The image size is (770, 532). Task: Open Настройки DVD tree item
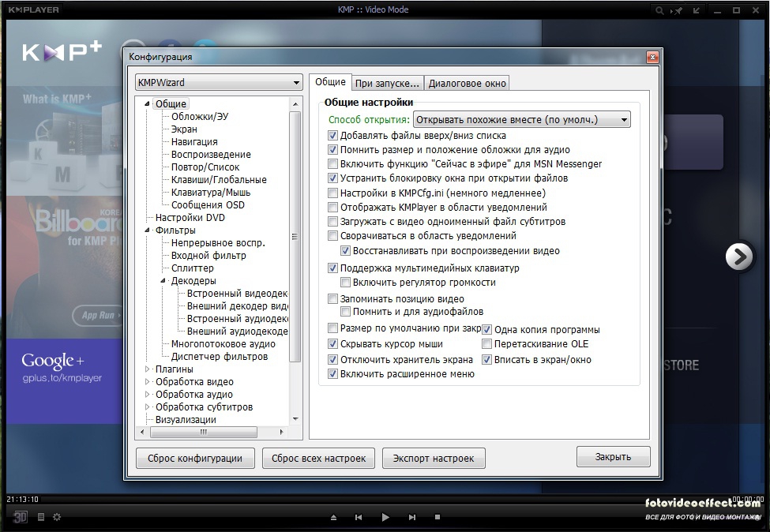(x=190, y=217)
